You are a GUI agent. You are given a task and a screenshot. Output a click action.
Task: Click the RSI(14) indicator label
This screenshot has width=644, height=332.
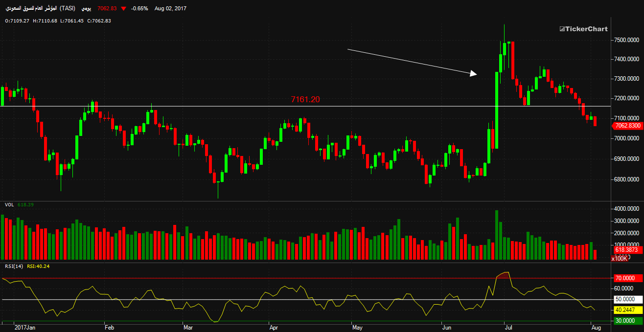click(14, 266)
